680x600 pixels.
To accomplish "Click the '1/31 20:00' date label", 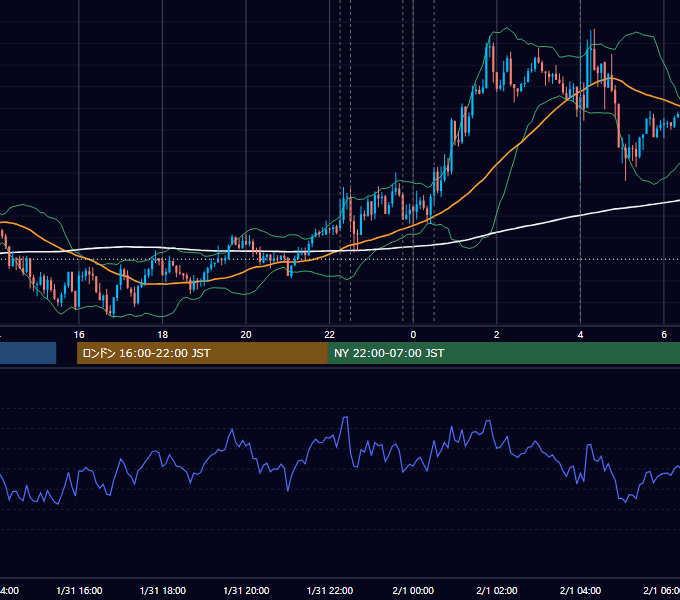I will (246, 590).
